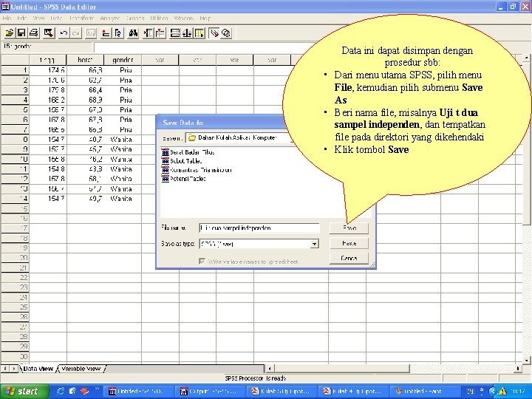The image size is (532, 399).
Task: Select the Berat Badan Tikus file
Action: click(188, 152)
